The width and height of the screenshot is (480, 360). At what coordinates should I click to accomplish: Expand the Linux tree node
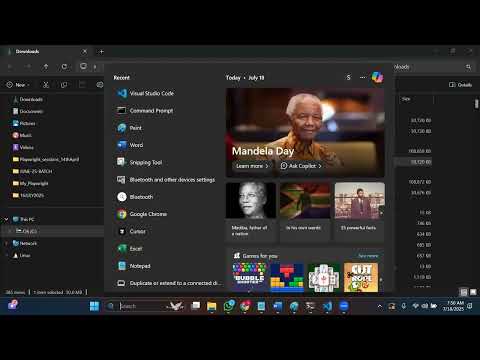tap(6, 255)
